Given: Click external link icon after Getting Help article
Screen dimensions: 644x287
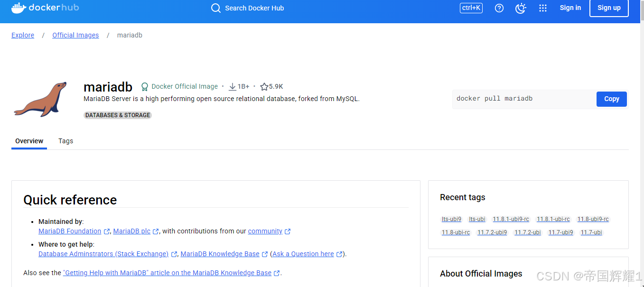Looking at the screenshot, I should 277,273.
